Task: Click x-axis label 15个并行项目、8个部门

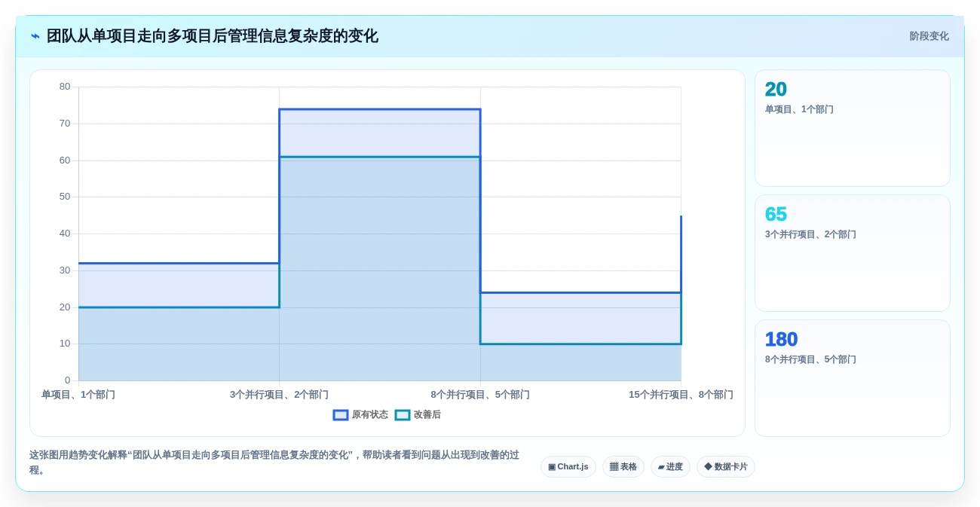Action: pyautogui.click(x=681, y=395)
